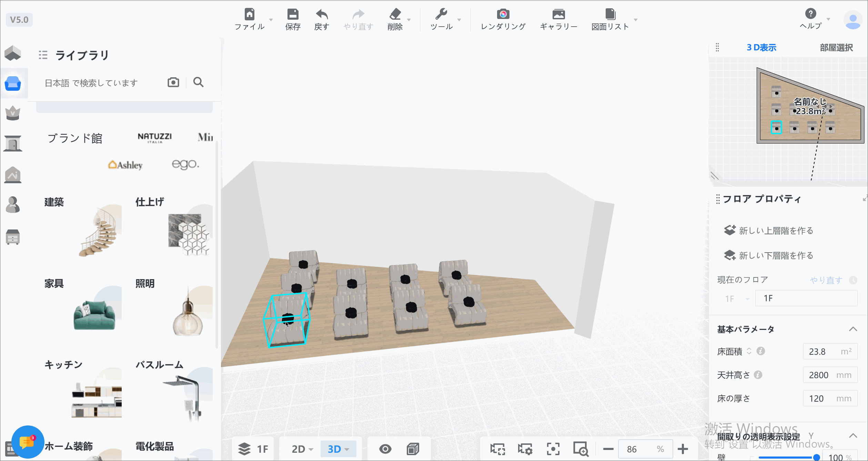Viewport: 868px width, 461px height.
Task: Click the fit-to-screen focus icon
Action: pos(553,449)
